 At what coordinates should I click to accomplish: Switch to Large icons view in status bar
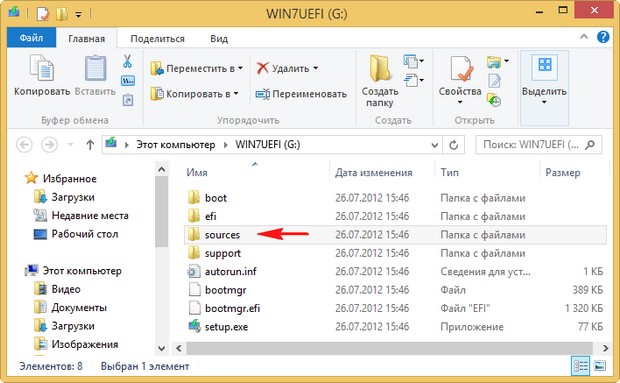tap(599, 366)
